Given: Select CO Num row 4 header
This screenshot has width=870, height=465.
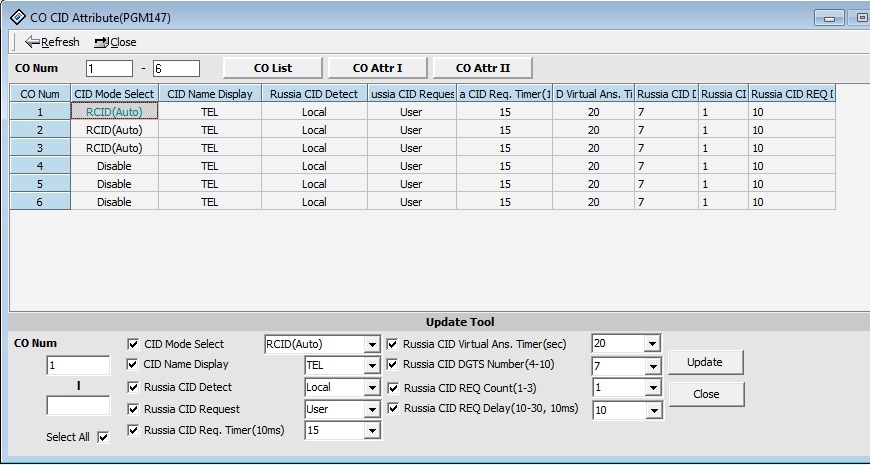Looking at the screenshot, I should point(40,166).
